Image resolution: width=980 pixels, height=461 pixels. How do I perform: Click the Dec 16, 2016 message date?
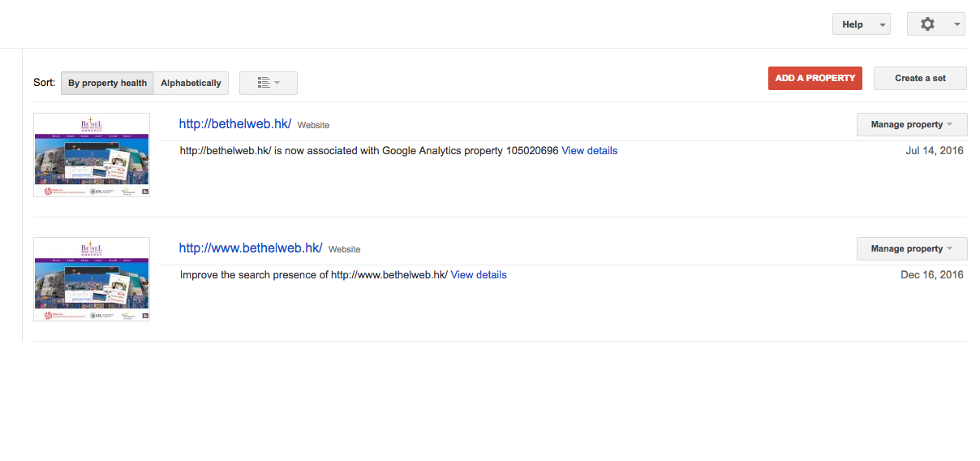(932, 275)
